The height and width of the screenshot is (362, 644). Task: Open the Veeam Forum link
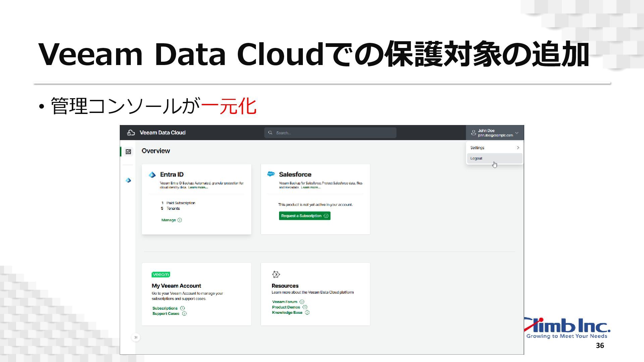(x=284, y=302)
